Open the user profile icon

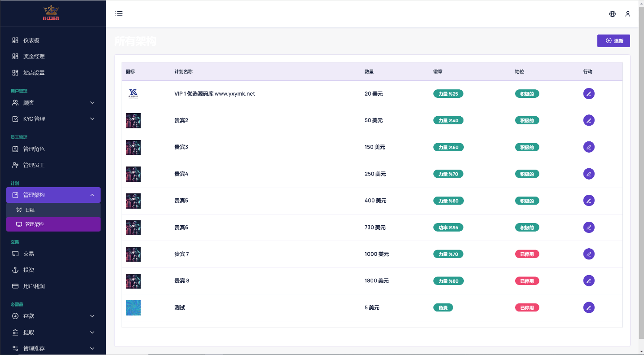[x=628, y=14]
